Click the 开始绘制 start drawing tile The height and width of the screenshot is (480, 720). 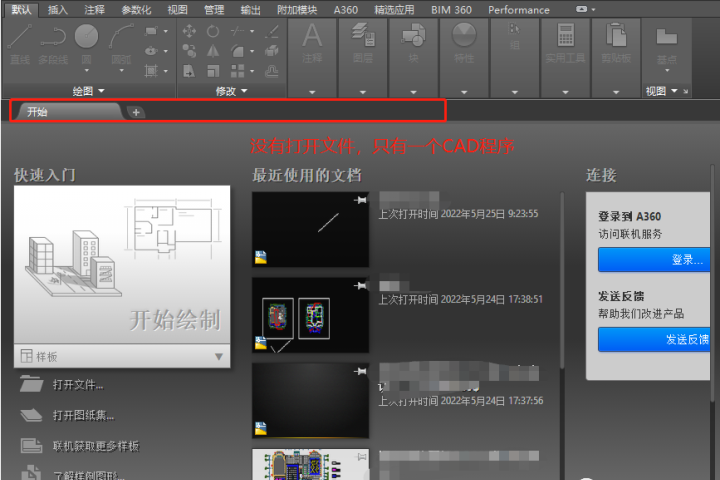pos(122,265)
